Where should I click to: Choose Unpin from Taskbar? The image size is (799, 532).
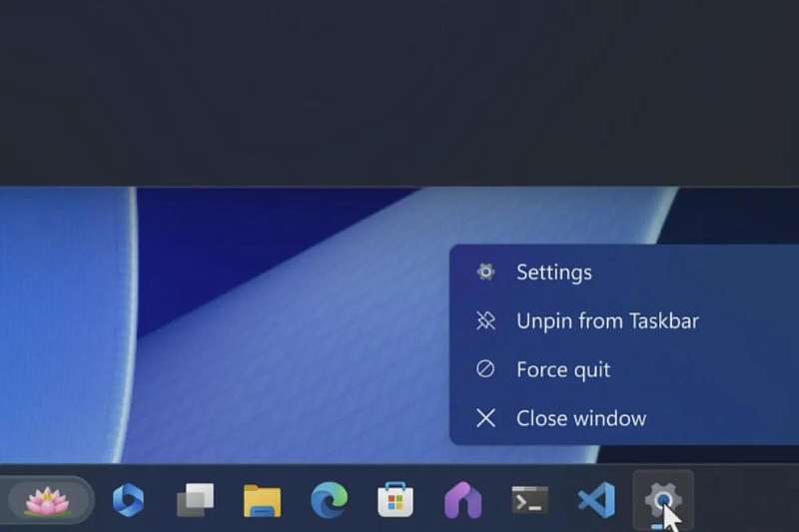[607, 321]
